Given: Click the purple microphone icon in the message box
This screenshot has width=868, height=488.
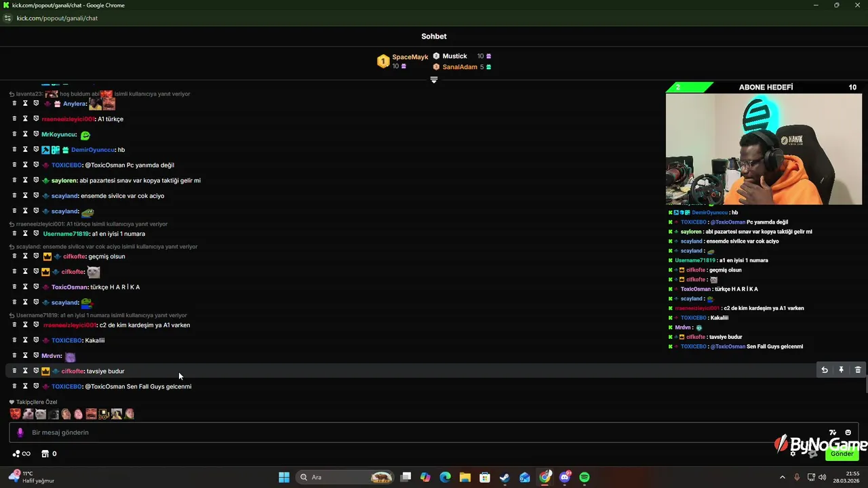Looking at the screenshot, I should tap(20, 432).
